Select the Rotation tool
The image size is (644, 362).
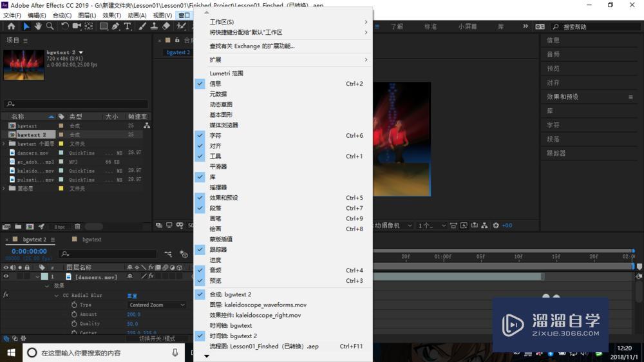tap(65, 26)
